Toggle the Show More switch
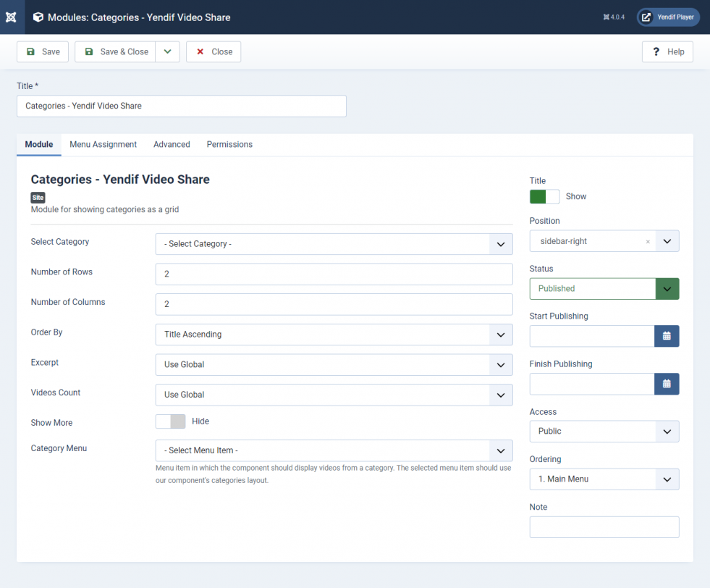The height and width of the screenshot is (588, 710). 170,421
